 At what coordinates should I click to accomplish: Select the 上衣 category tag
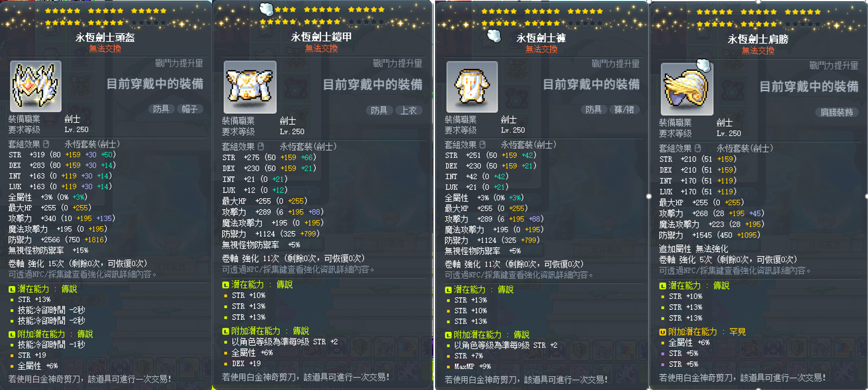409,110
